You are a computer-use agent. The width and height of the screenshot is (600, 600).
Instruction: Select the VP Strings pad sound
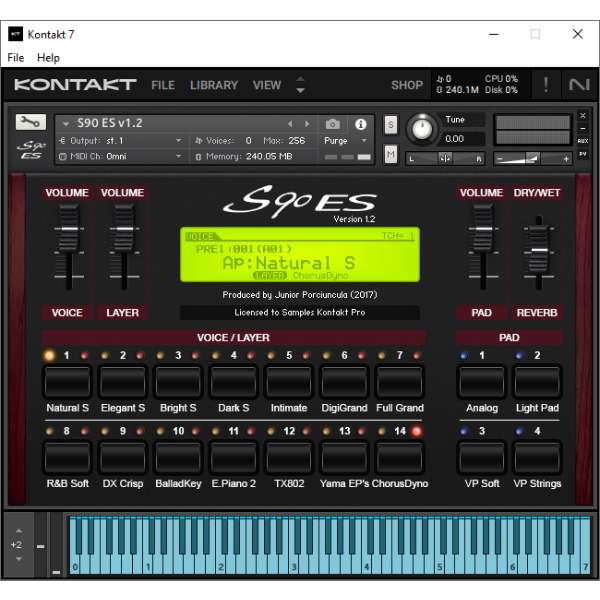pos(537,457)
